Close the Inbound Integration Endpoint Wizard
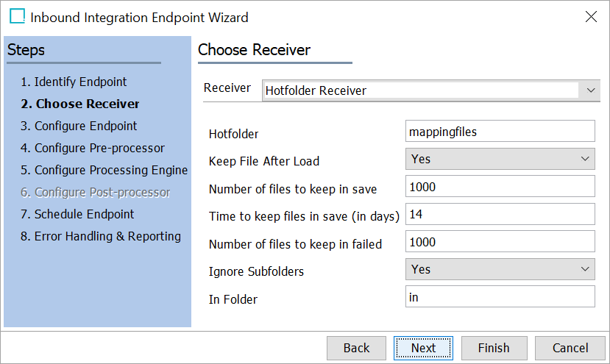 pyautogui.click(x=591, y=17)
